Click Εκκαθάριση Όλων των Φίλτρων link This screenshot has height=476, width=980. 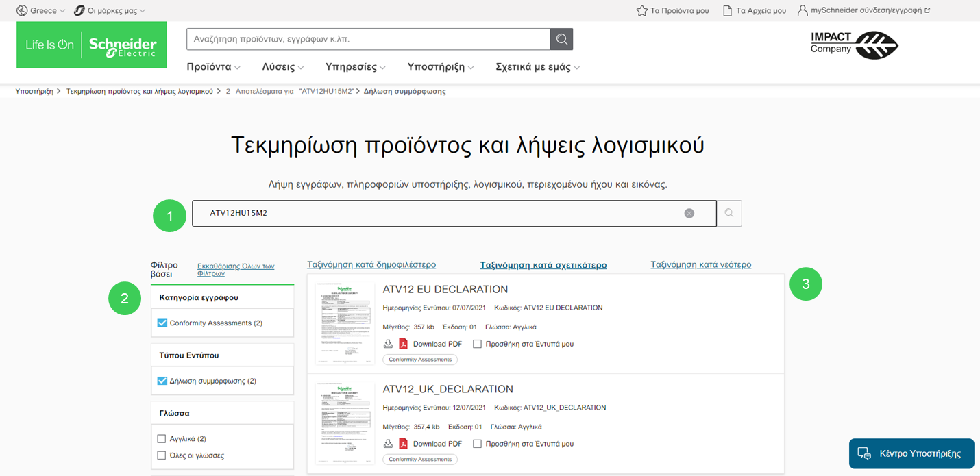236,269
